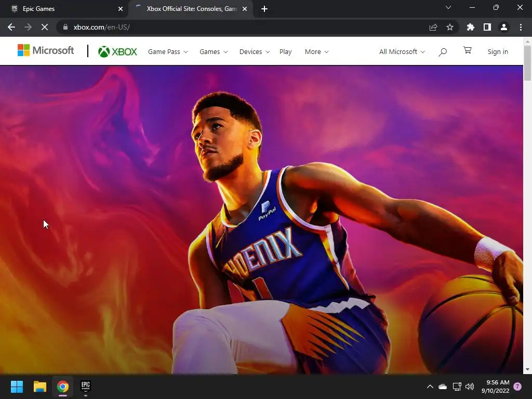Image resolution: width=532 pixels, height=399 pixels.
Task: Expand the More menu
Action: tap(316, 52)
